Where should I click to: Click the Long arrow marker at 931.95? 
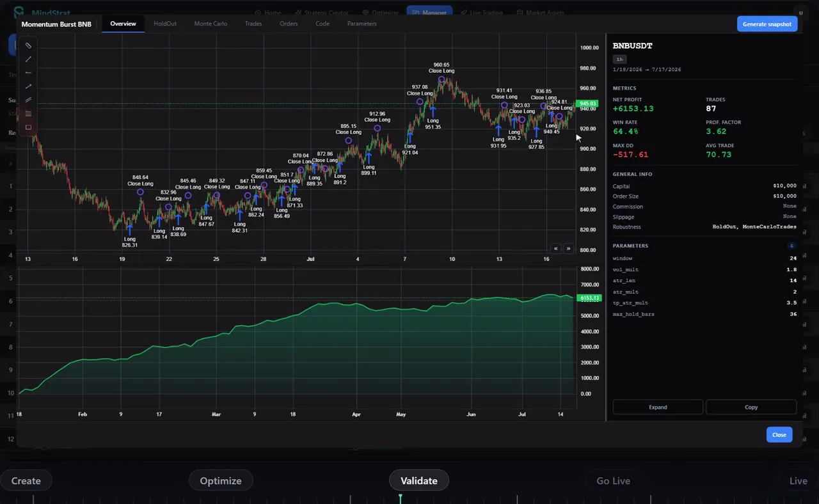[x=498, y=130]
